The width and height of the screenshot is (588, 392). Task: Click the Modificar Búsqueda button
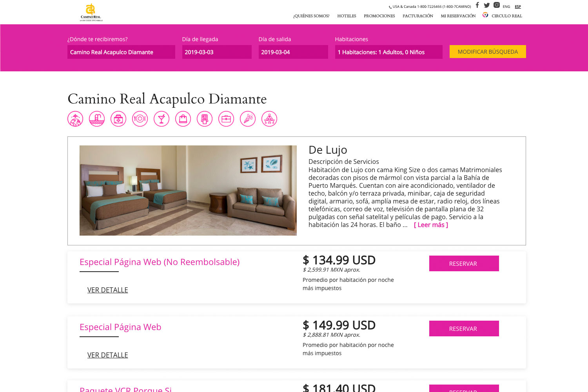tap(488, 52)
